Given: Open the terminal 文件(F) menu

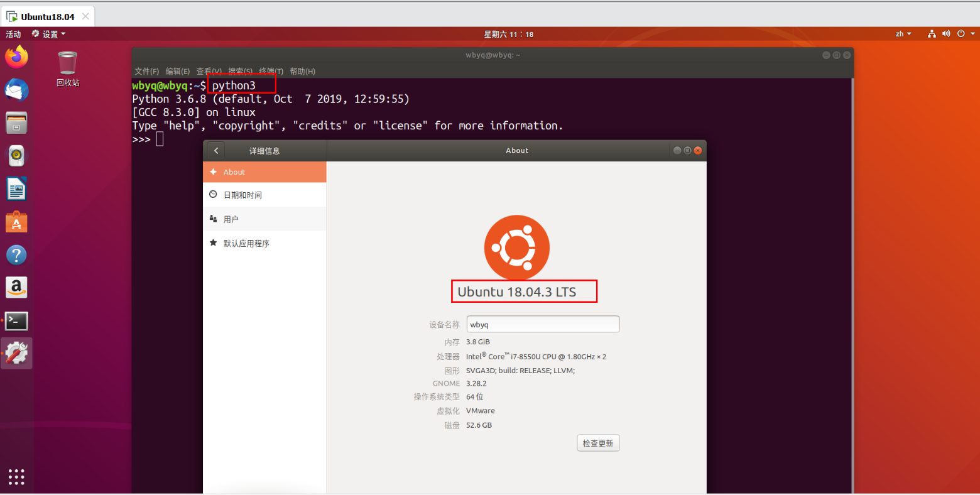Looking at the screenshot, I should coord(147,72).
